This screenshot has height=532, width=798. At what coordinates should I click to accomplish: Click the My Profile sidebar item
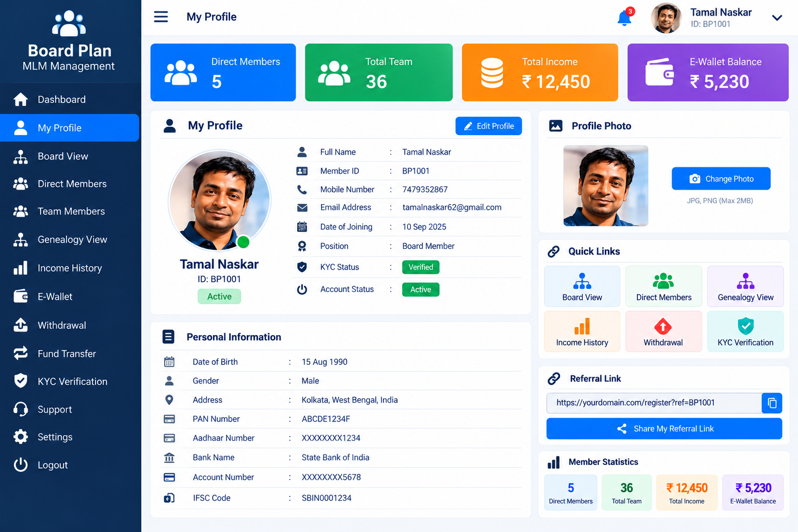(70, 128)
